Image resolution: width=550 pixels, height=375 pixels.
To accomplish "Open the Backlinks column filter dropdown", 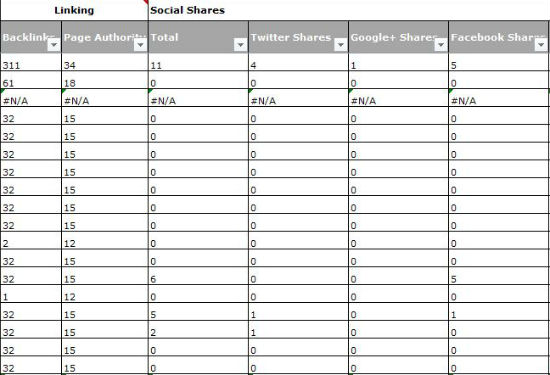I will [54, 45].
